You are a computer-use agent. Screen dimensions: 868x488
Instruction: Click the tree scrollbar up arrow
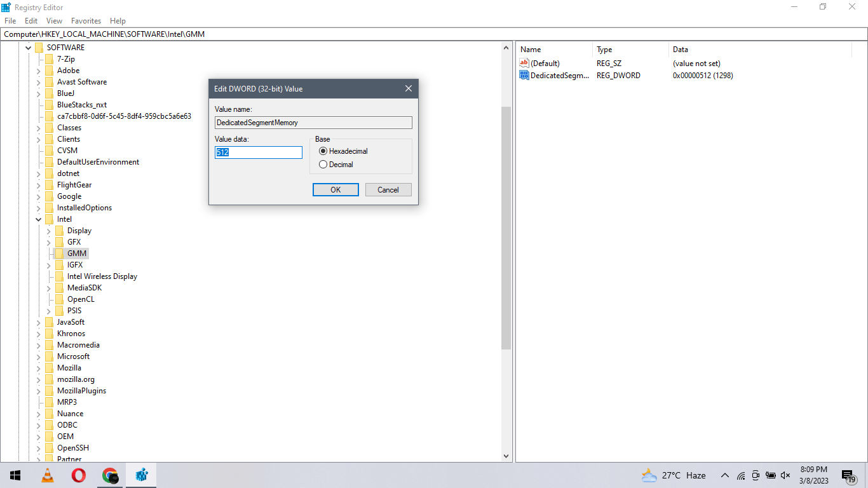[x=506, y=48]
